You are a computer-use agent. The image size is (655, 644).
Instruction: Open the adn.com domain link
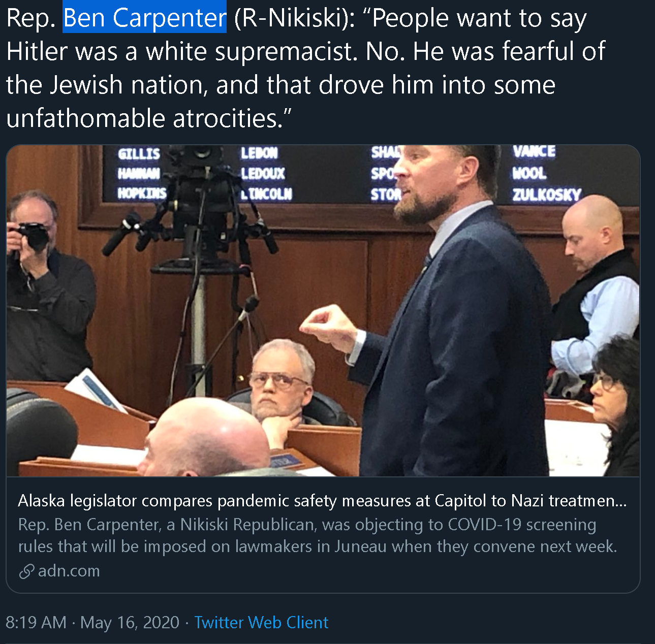69,571
